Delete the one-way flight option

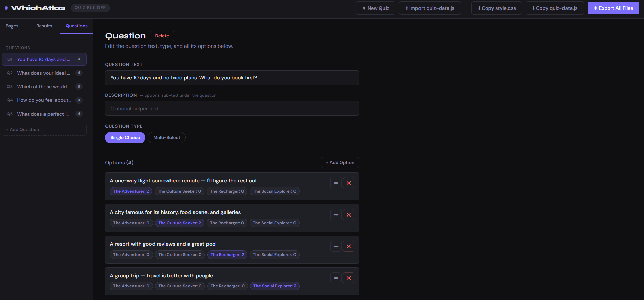[x=348, y=183]
